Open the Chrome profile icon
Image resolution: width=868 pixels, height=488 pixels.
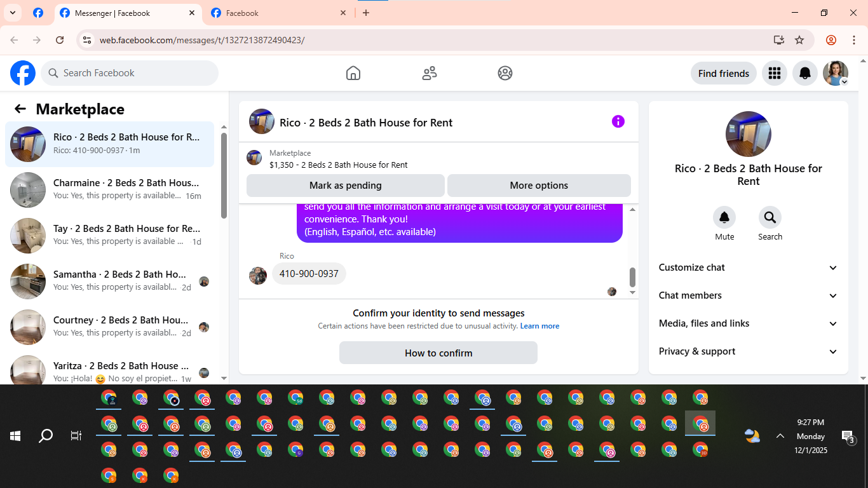coord(831,40)
